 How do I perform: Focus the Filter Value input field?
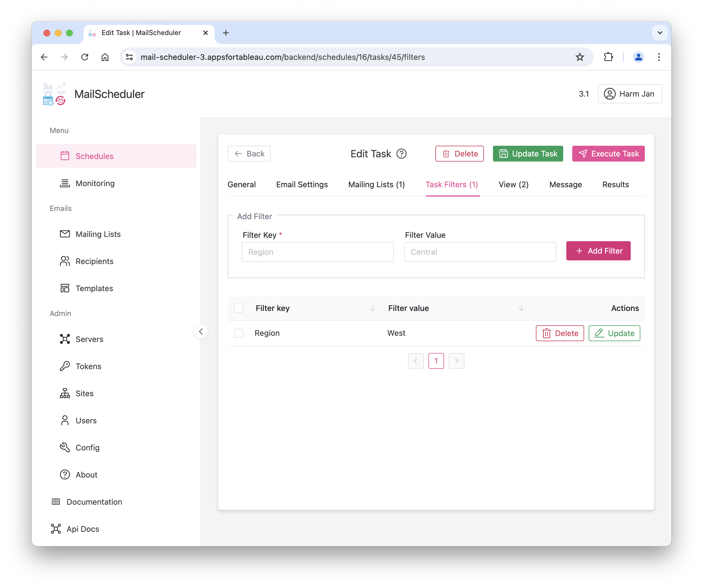[479, 252]
